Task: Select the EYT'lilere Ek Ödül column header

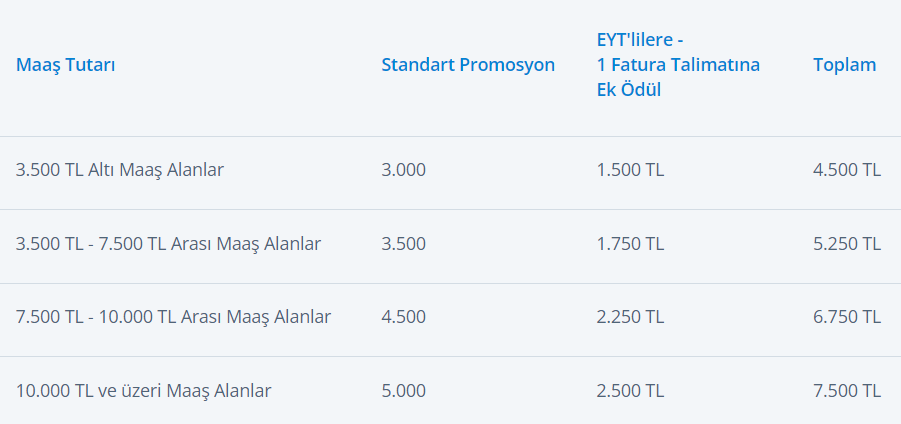Action: (x=678, y=65)
